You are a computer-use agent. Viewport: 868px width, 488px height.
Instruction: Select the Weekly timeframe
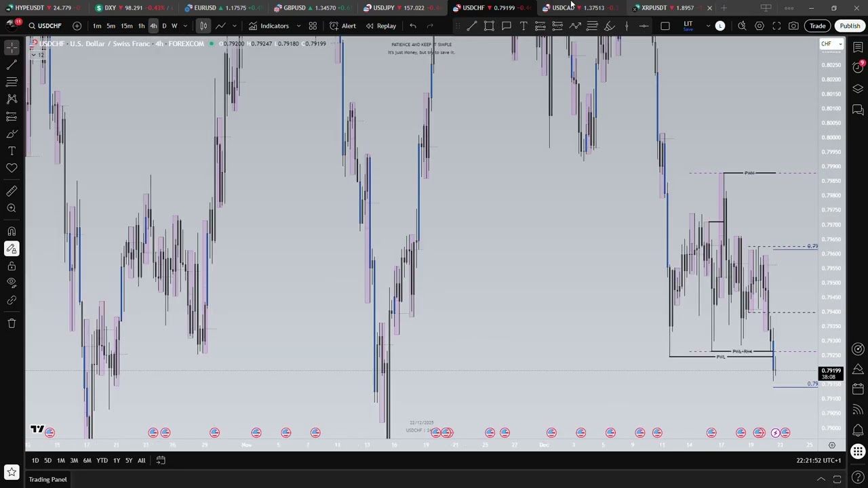point(174,26)
